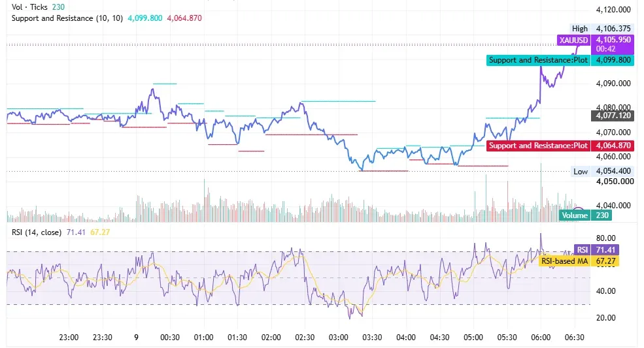Click the 05:30 time axis label

point(507,338)
